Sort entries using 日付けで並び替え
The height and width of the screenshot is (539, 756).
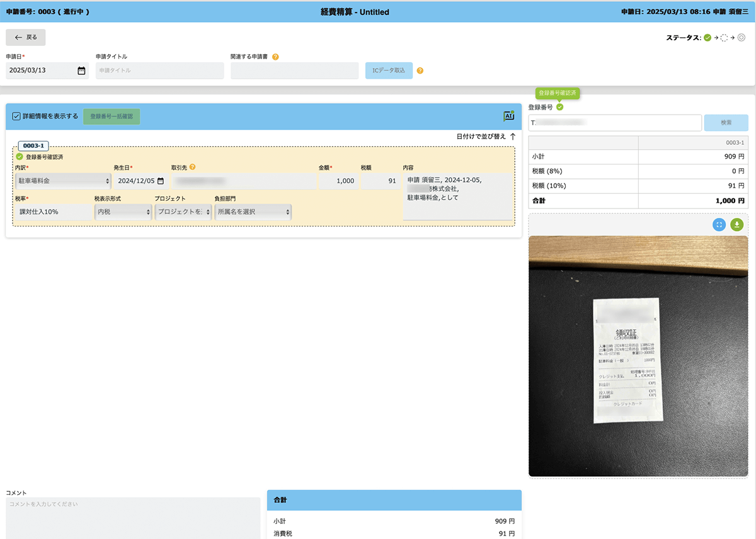point(486,136)
